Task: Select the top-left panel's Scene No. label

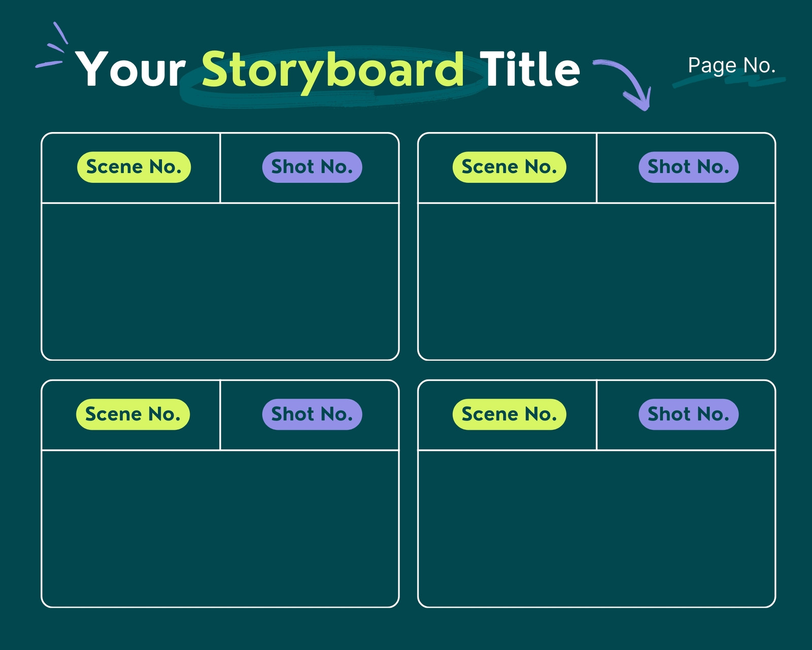Action: (134, 167)
